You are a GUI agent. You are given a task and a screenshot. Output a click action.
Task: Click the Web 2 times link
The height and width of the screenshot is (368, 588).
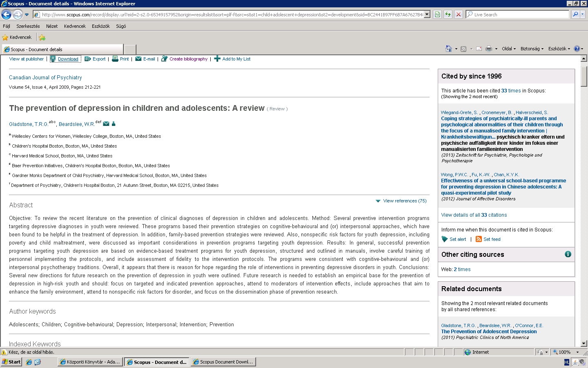[x=462, y=269]
